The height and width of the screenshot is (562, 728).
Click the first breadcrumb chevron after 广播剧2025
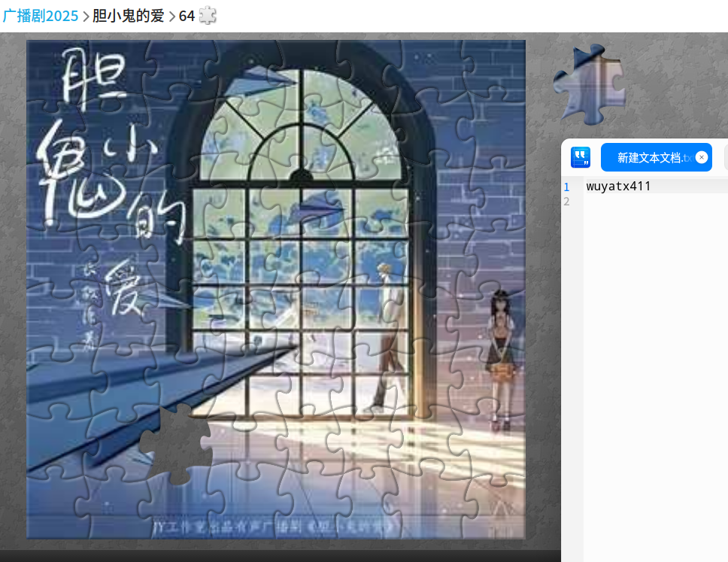(x=86, y=17)
